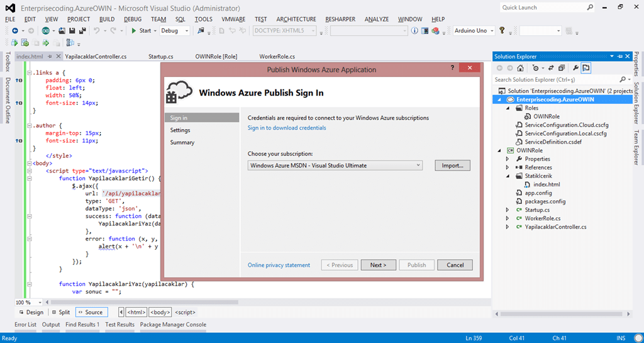Click the Undo arrow in the toolbar
The width and height of the screenshot is (644, 343).
pos(96,31)
